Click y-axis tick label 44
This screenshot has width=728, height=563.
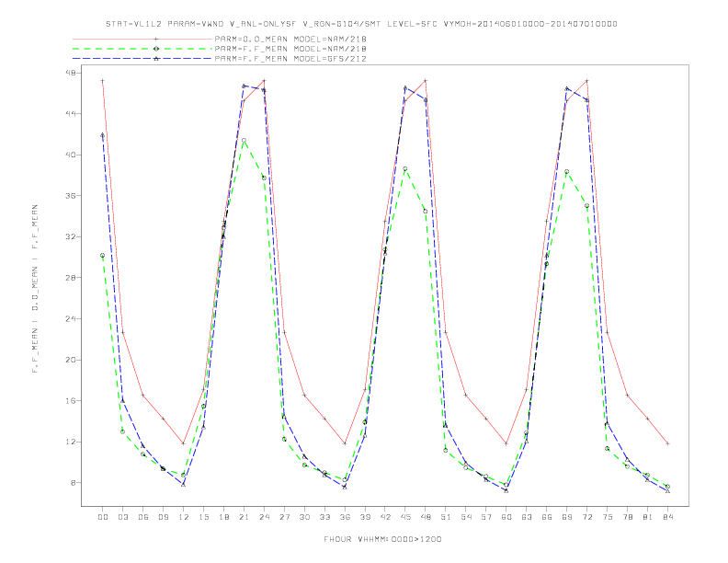point(72,114)
